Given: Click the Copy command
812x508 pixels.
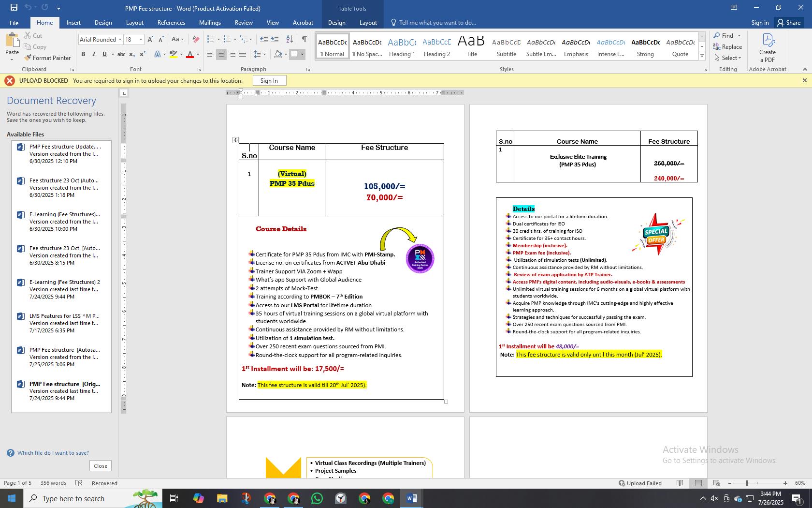Looking at the screenshot, I should pos(35,46).
